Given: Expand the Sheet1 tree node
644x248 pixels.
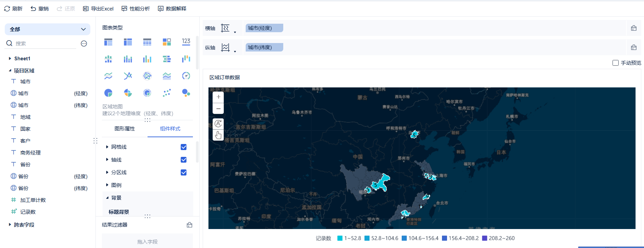Looking at the screenshot, I should (x=10, y=59).
